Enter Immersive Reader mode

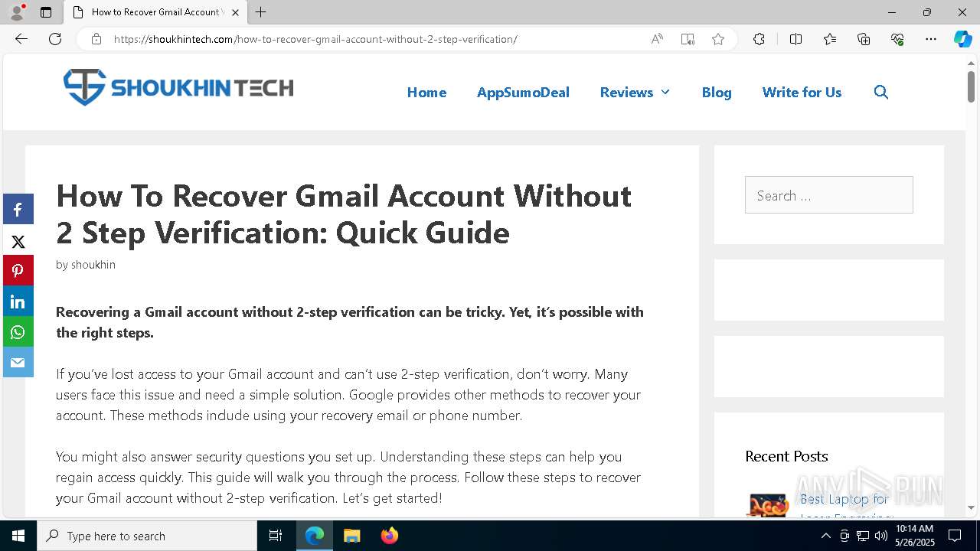coord(688,39)
